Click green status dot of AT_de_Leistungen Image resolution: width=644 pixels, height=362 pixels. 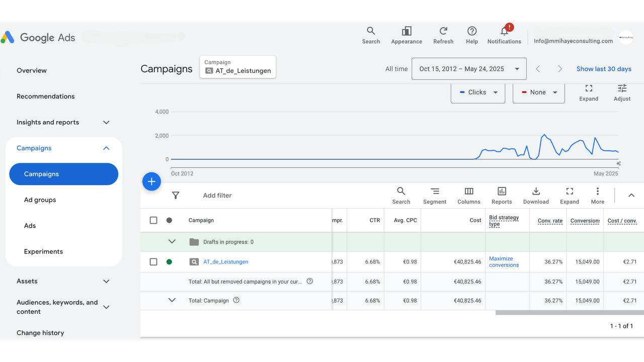pyautogui.click(x=169, y=262)
